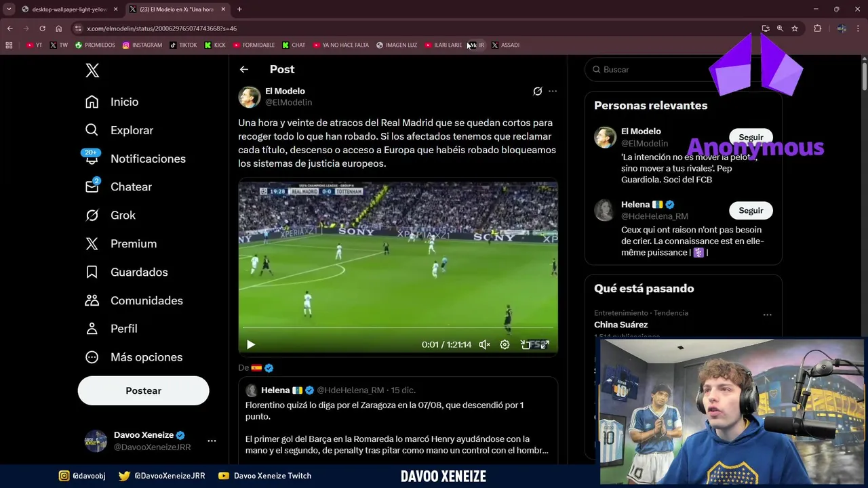Open the ASSADI bookmark
868x488 pixels.
tap(505, 45)
